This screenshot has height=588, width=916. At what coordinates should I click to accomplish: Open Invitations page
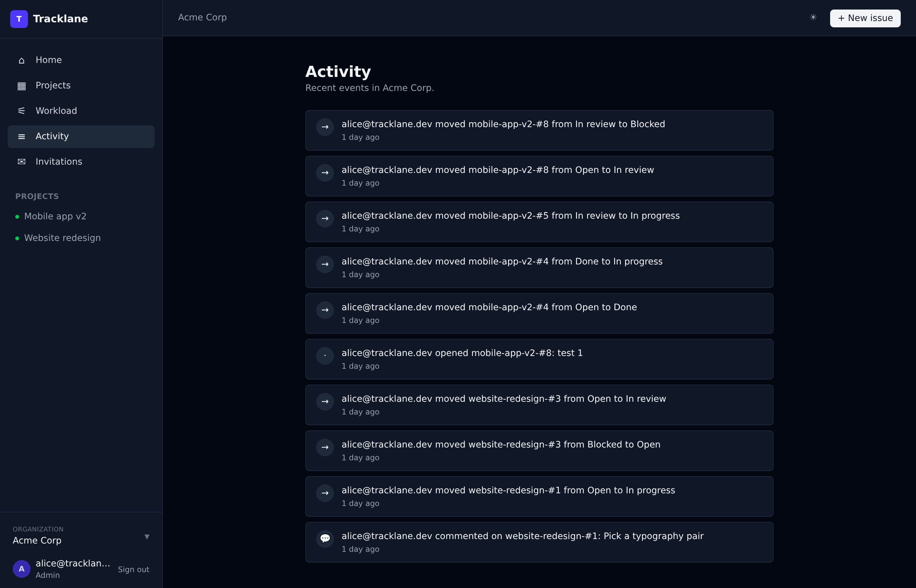click(x=81, y=162)
